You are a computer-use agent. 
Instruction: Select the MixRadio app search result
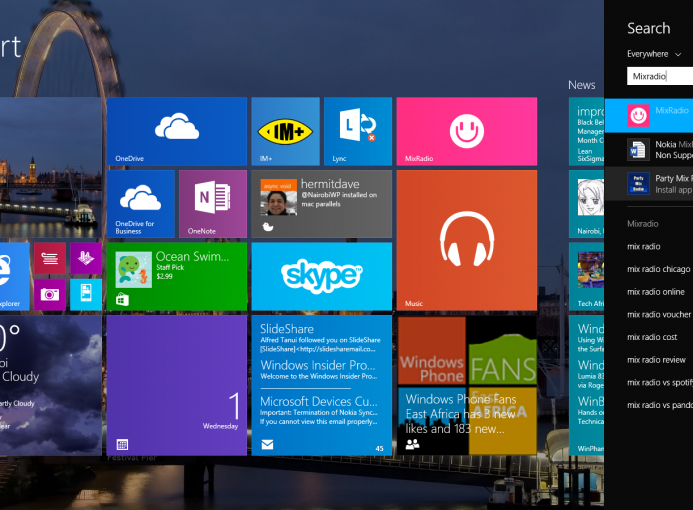pos(649,115)
